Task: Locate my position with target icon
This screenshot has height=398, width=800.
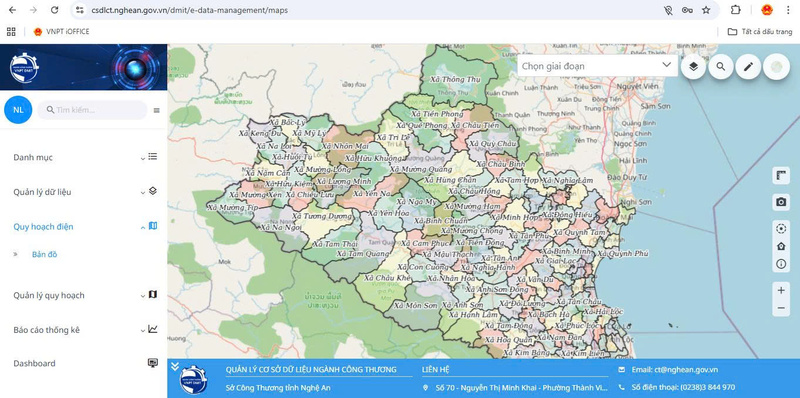Action: [x=781, y=229]
